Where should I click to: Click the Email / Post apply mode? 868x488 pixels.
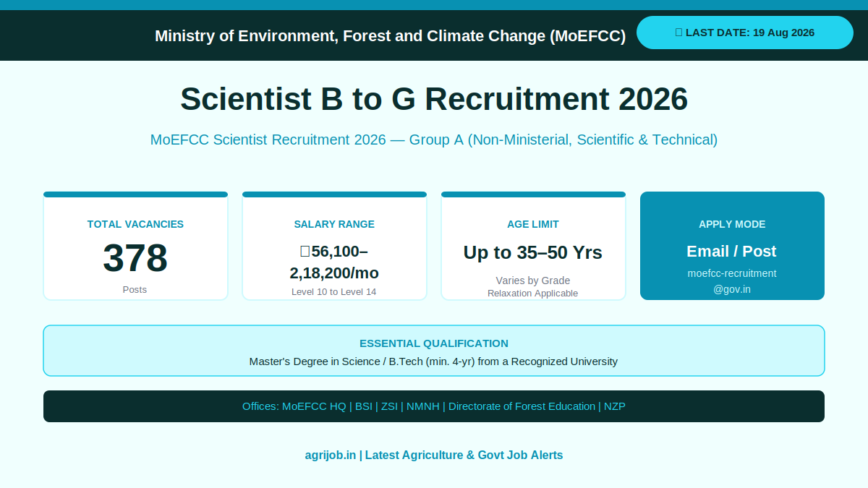732,252
